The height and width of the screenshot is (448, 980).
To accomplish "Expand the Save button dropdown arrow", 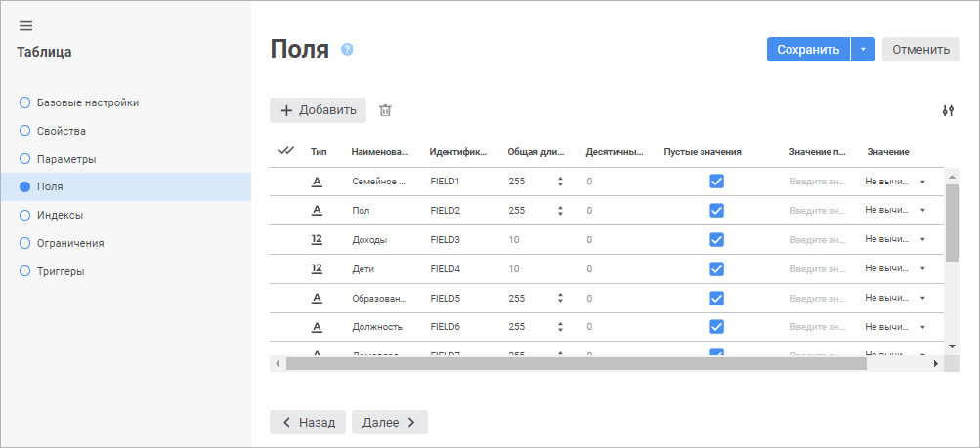I will click(x=863, y=50).
